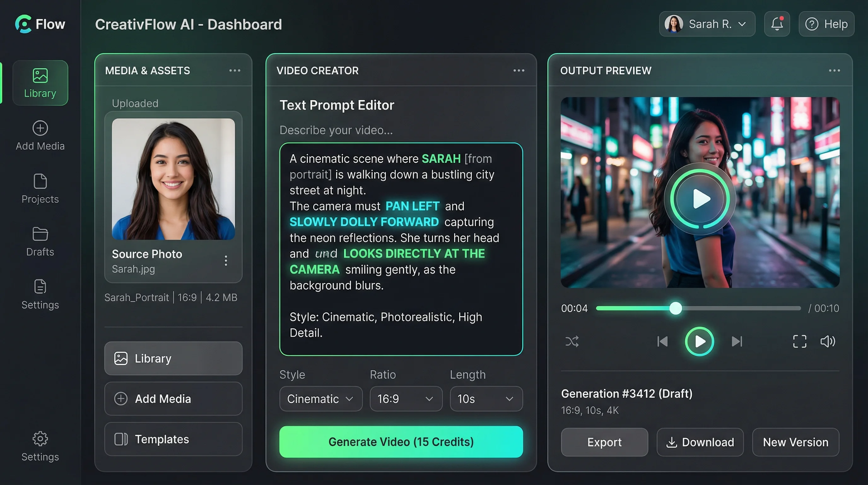The width and height of the screenshot is (868, 485).
Task: Toggle shuffle in the preview player
Action: pos(572,341)
